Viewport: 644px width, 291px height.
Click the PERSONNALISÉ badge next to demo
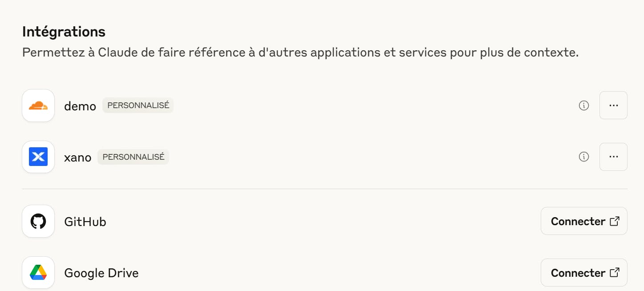coord(138,105)
